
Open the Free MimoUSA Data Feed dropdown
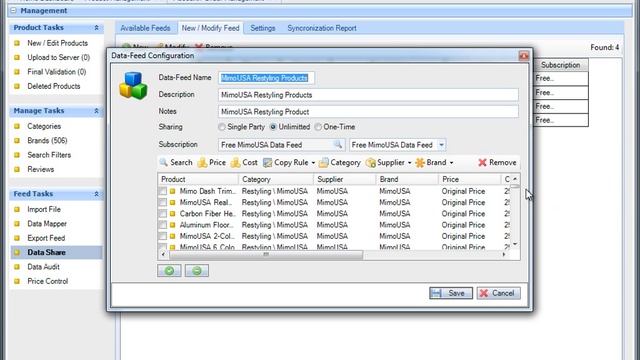(x=441, y=145)
